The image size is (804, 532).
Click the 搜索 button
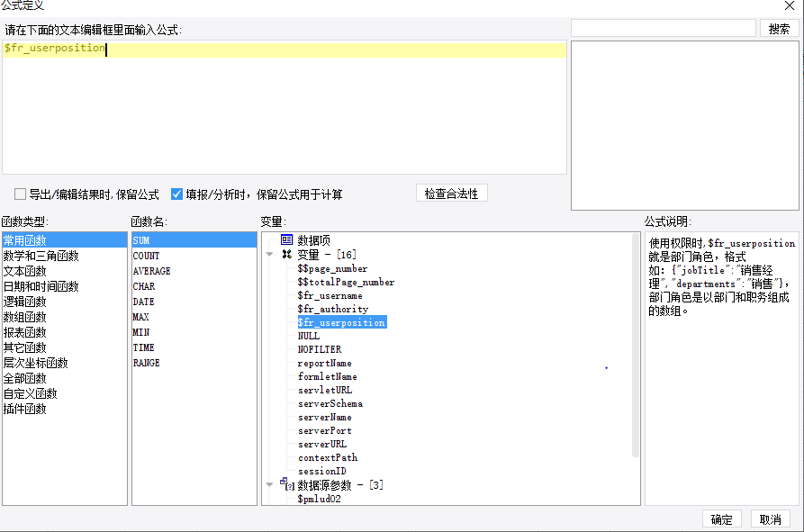click(779, 29)
